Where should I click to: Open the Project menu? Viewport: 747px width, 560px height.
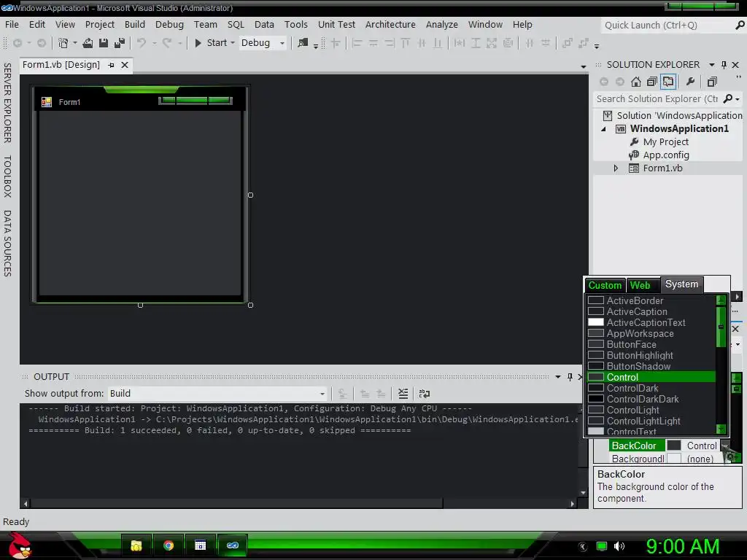click(99, 24)
